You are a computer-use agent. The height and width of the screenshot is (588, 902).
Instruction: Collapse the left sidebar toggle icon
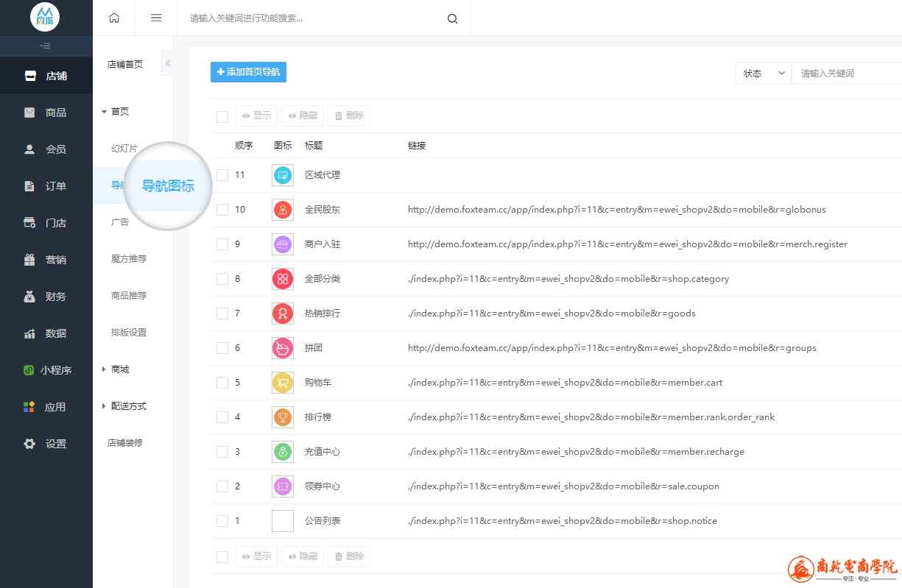point(46,46)
